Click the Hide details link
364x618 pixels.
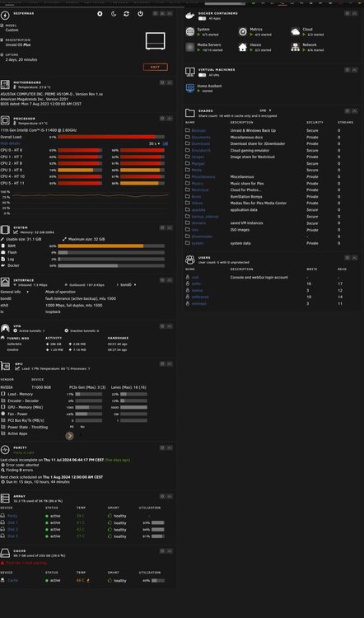(10, 143)
